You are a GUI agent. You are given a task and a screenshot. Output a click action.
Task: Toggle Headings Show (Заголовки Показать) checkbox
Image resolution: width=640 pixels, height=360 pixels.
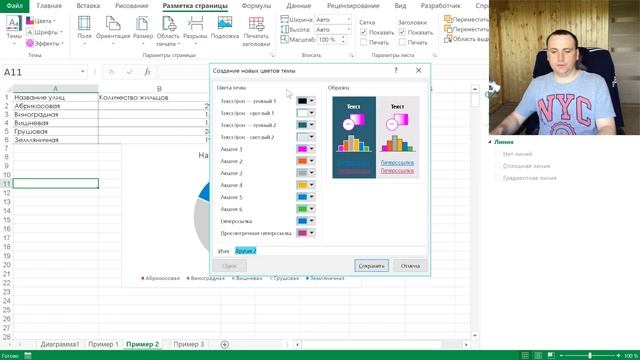402,32
